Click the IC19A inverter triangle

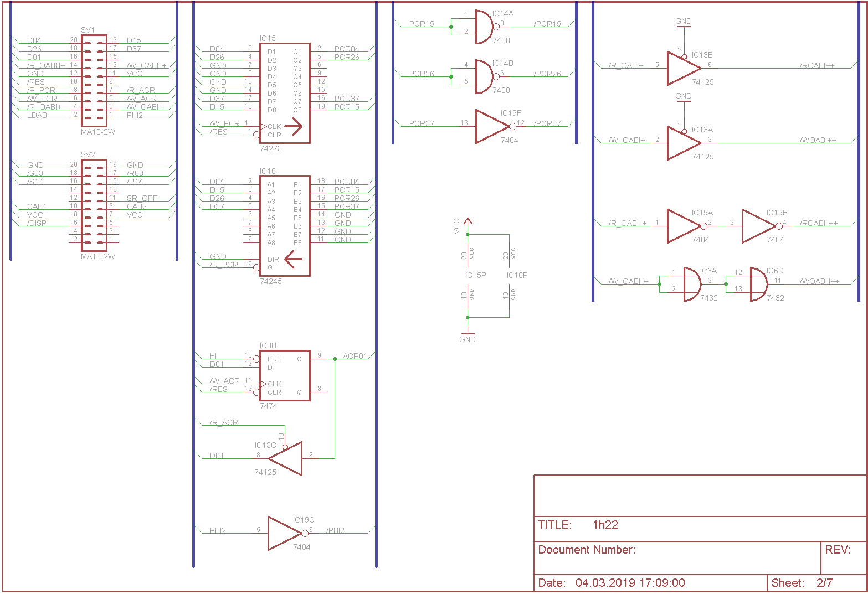[x=682, y=226]
